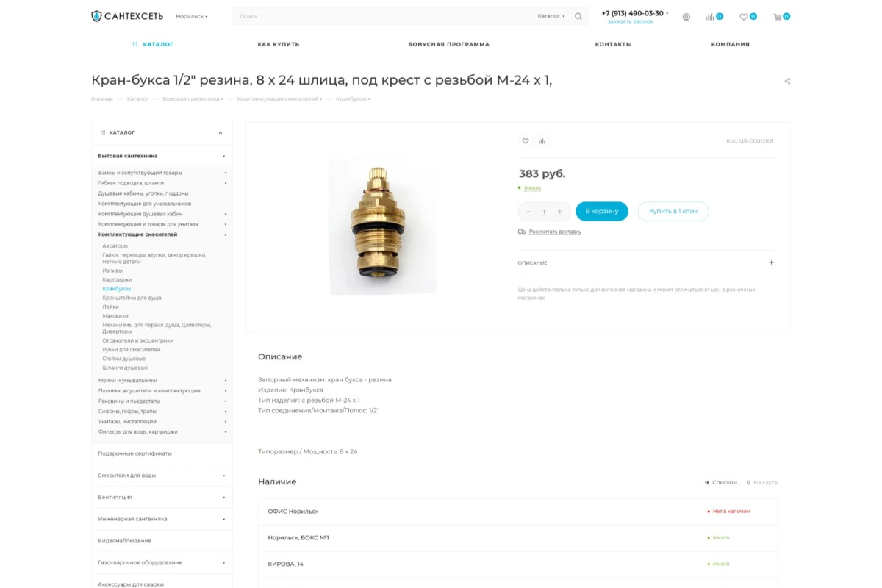Decrease quantity with the minus button
The image size is (882, 588).
(x=528, y=212)
